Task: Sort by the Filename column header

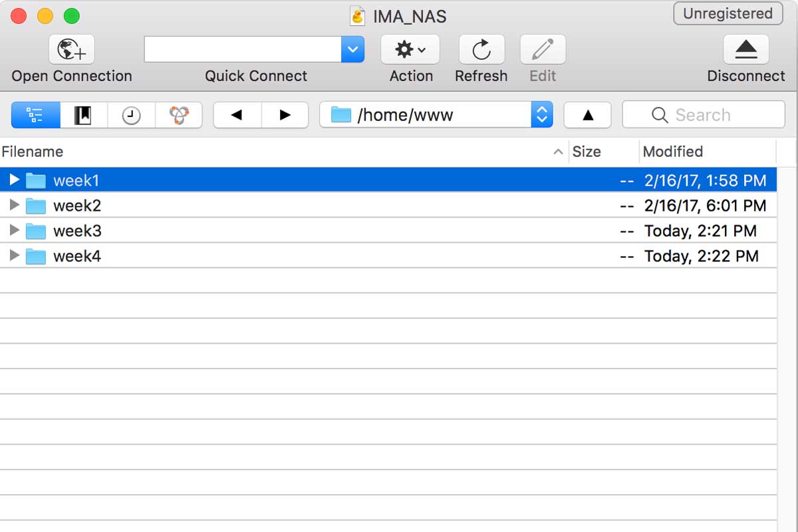Action: click(284, 152)
